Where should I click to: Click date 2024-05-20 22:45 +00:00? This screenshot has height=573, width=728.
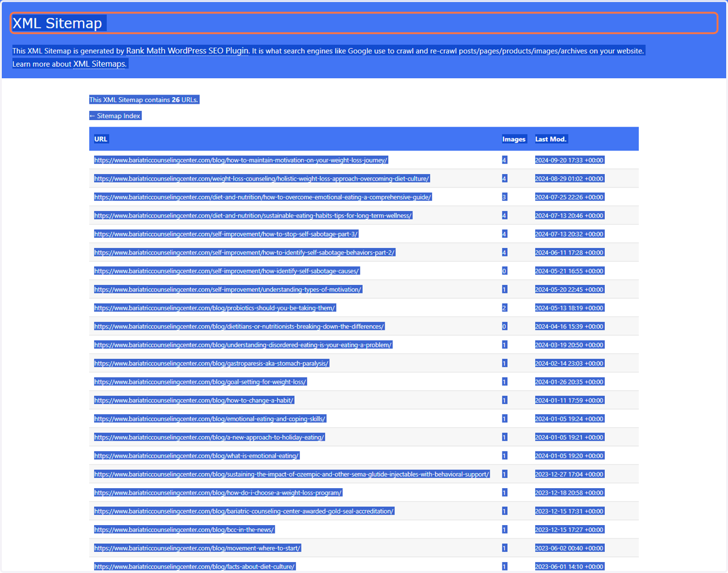click(569, 289)
